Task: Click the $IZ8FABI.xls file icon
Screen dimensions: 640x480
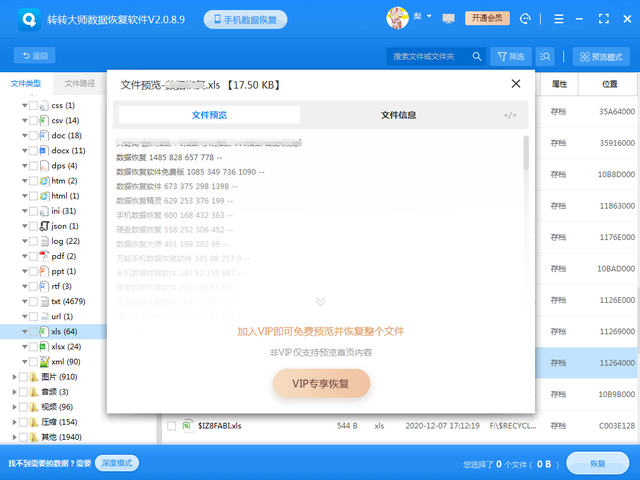Action: pos(187,426)
